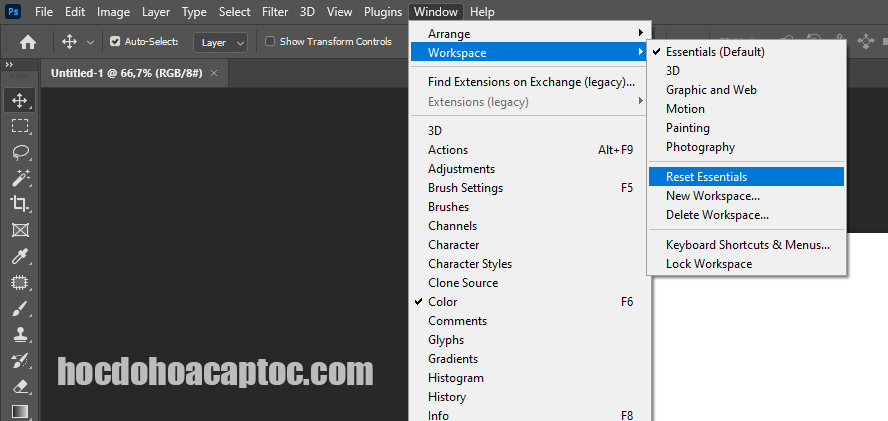
Task: Expand the toolbar with double-arrow chevron
Action: pyautogui.click(x=10, y=65)
